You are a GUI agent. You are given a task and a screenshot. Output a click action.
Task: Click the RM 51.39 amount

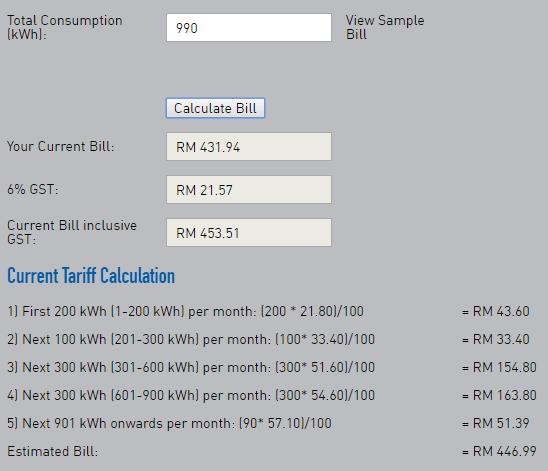click(x=496, y=423)
